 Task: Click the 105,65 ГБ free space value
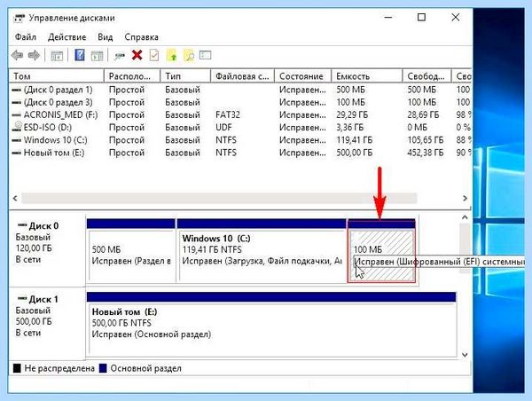coord(426,140)
